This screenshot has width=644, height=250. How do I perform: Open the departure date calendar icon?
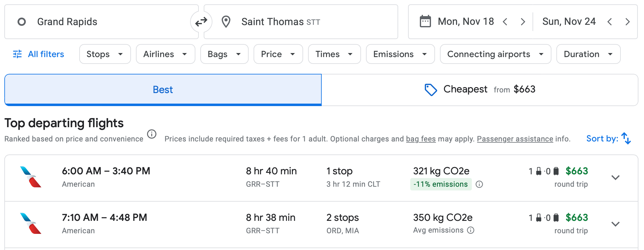click(425, 22)
